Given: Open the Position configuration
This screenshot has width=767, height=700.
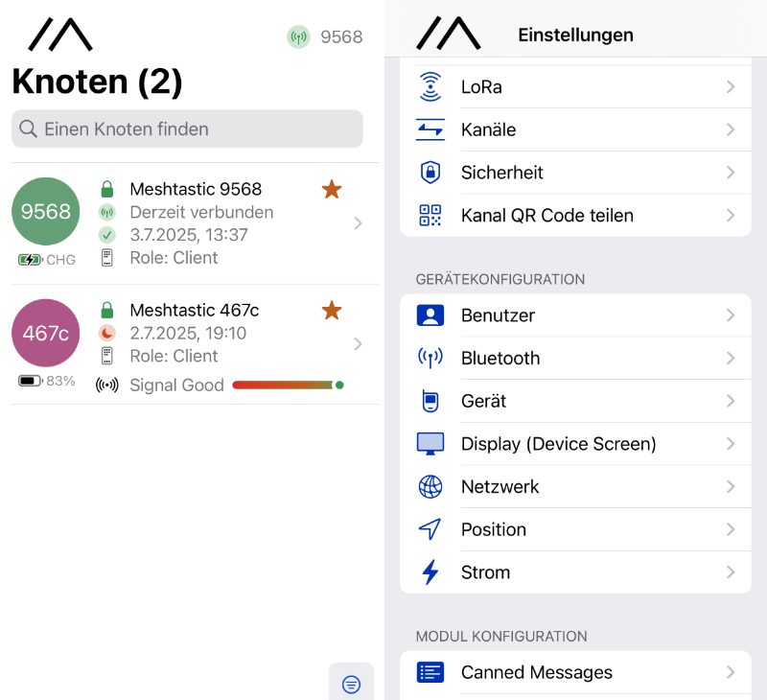Looking at the screenshot, I should point(575,529).
